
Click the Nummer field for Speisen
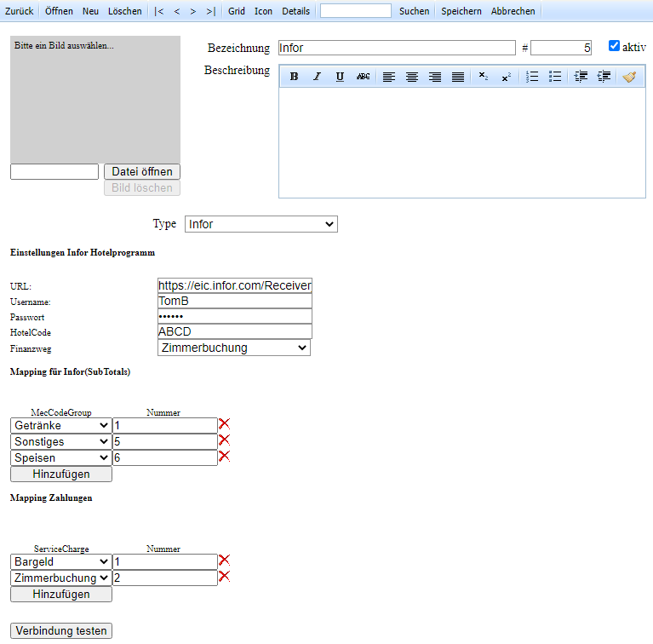click(x=165, y=457)
